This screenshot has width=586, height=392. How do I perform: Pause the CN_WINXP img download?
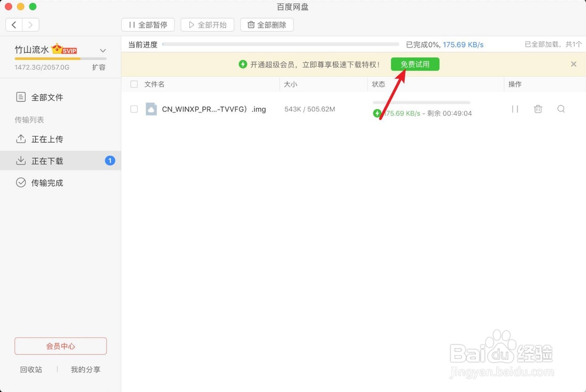pos(515,109)
